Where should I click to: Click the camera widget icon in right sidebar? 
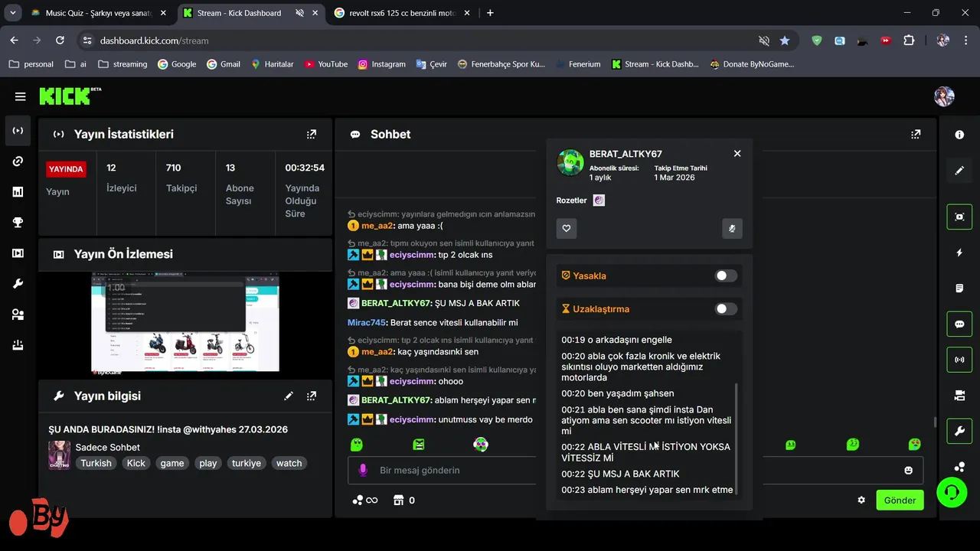pyautogui.click(x=959, y=396)
